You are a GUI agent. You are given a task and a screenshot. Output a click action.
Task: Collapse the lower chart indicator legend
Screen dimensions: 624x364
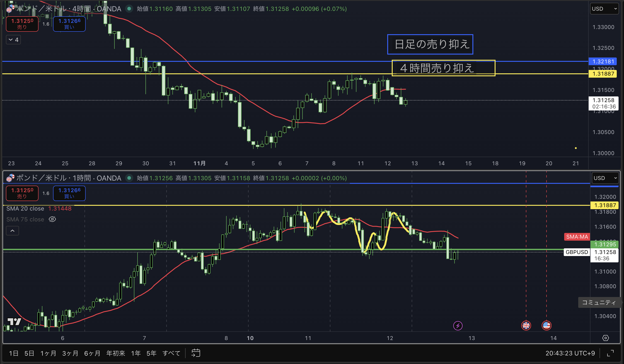[x=12, y=231]
